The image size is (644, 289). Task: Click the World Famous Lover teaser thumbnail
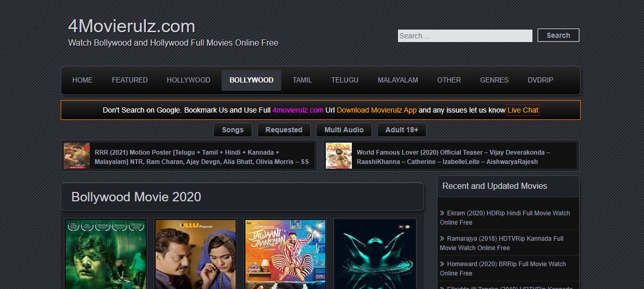pos(338,156)
